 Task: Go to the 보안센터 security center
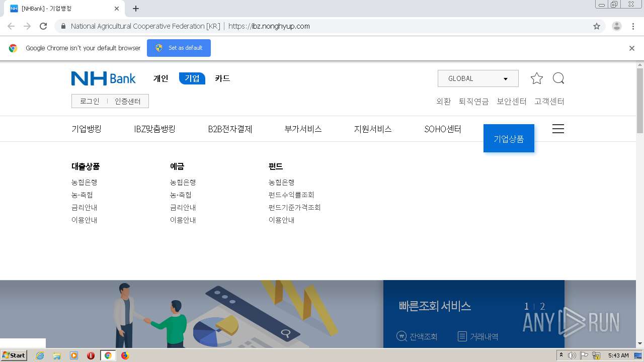pos(512,101)
